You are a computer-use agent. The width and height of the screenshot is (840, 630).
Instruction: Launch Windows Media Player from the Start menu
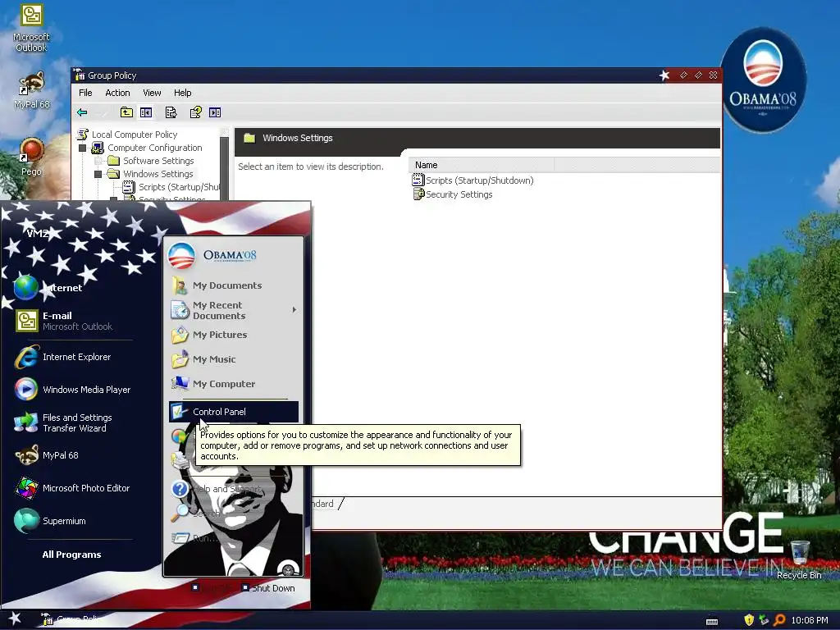coord(72,390)
